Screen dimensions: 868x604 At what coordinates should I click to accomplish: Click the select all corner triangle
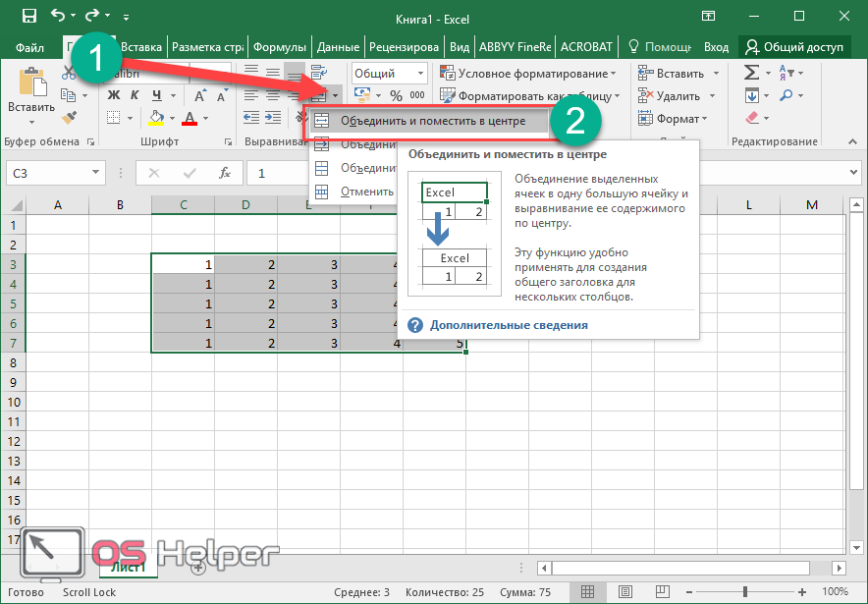pyautogui.click(x=16, y=205)
